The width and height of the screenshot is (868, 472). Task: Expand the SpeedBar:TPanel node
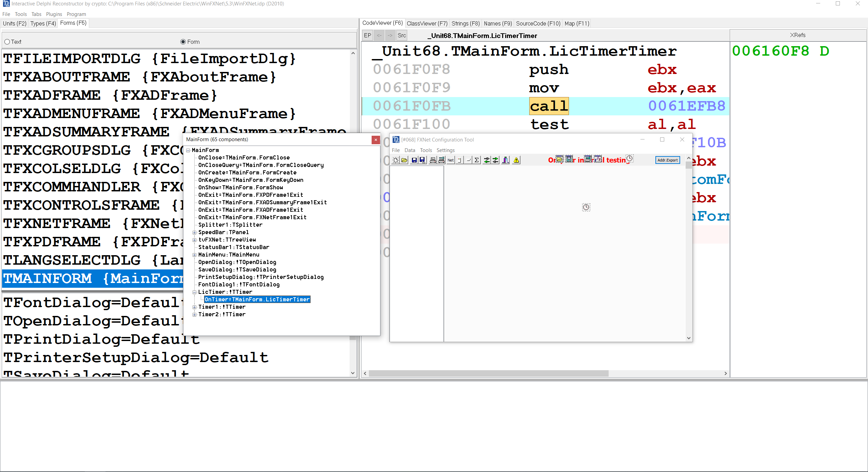tap(195, 232)
